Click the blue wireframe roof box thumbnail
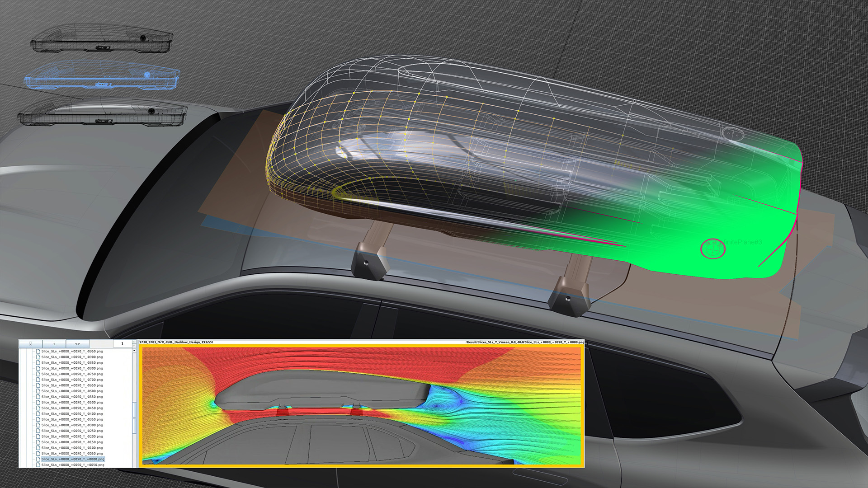 coord(102,74)
